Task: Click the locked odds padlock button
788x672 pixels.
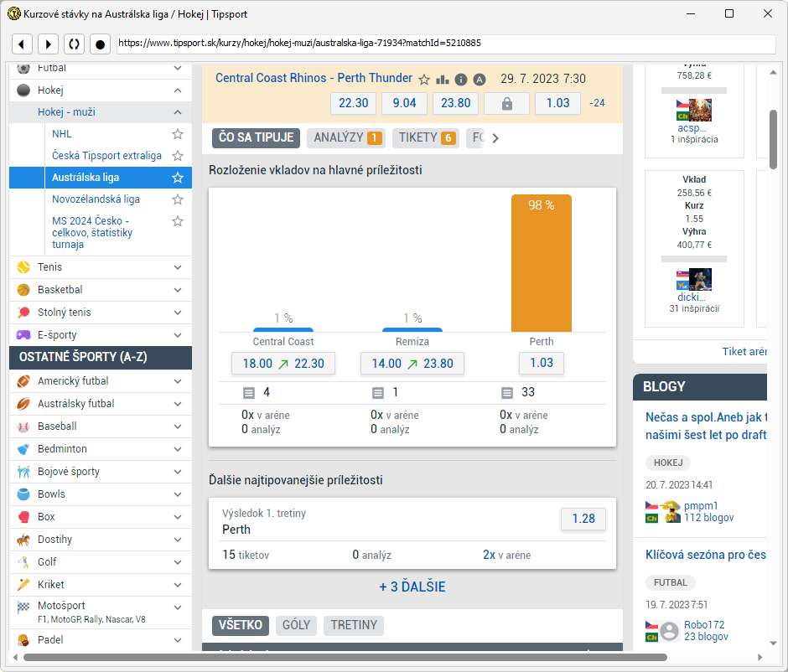Action: pyautogui.click(x=506, y=103)
